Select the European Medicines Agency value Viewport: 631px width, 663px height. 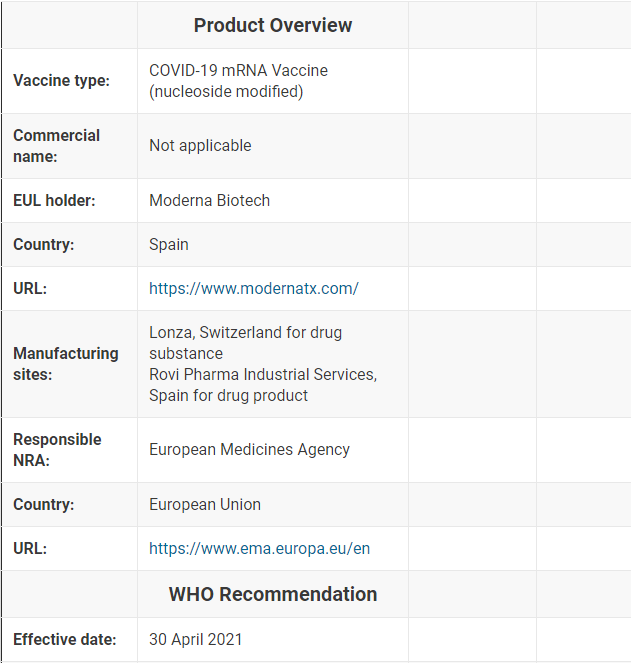(x=250, y=449)
